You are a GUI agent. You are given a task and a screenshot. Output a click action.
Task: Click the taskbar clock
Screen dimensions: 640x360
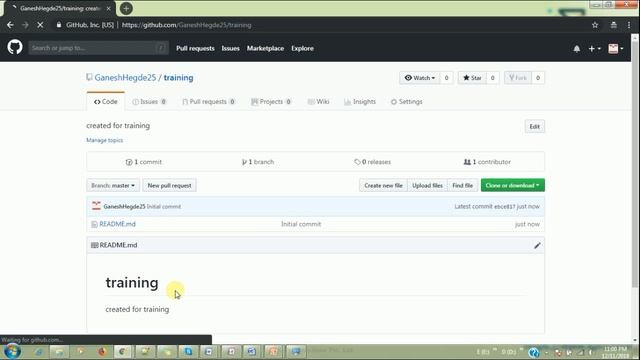[615, 352]
